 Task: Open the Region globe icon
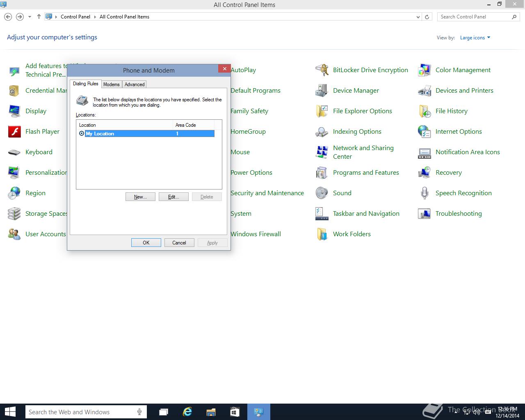click(x=14, y=193)
